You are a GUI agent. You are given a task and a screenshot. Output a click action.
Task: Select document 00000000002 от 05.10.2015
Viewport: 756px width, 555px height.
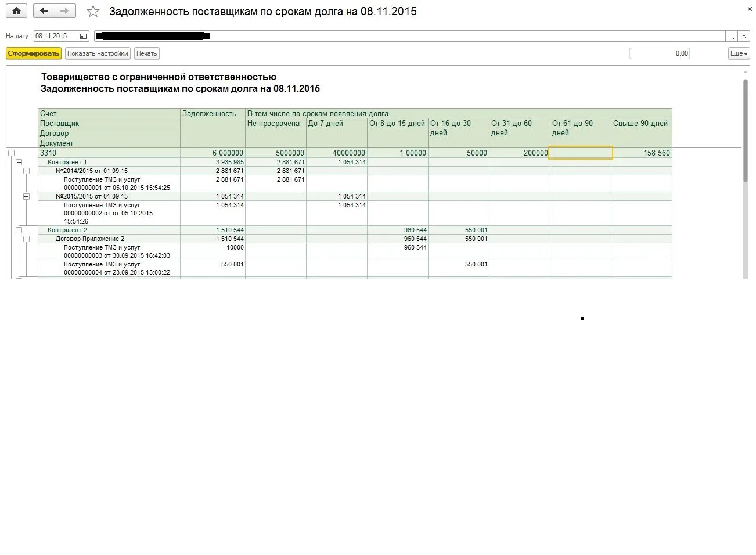tap(109, 213)
